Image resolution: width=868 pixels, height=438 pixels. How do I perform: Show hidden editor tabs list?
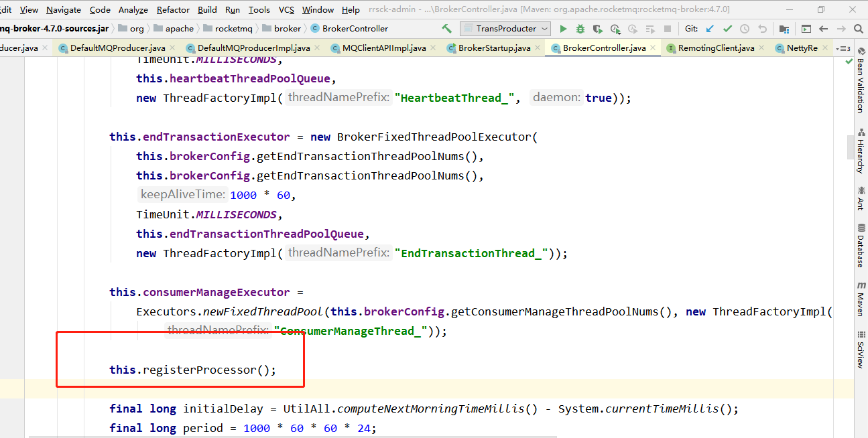[845, 48]
